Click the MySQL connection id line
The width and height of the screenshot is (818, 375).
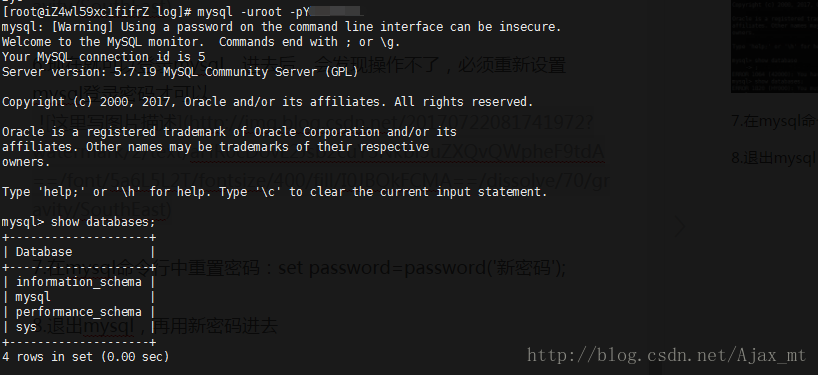[x=104, y=57]
